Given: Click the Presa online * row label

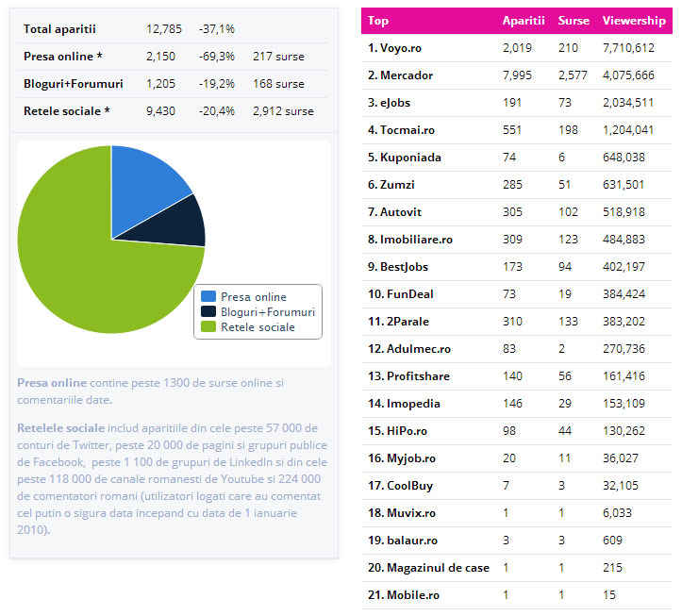Looking at the screenshot, I should [63, 57].
